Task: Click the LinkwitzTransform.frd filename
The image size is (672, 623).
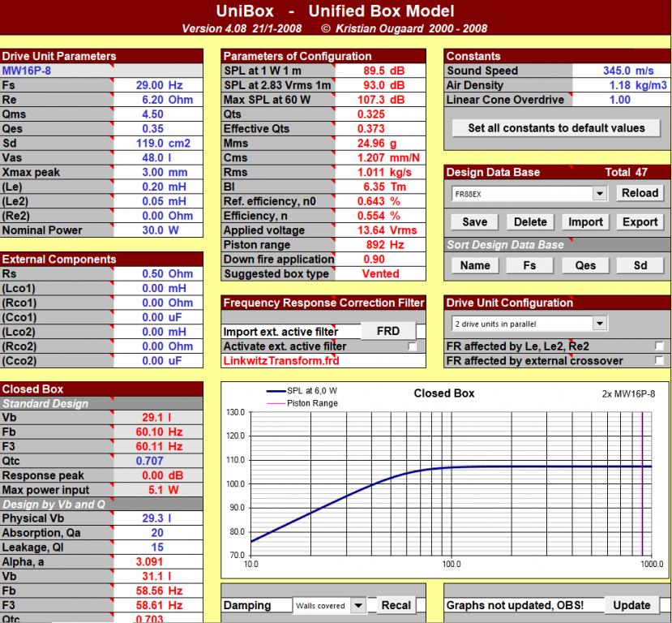Action: [x=281, y=361]
